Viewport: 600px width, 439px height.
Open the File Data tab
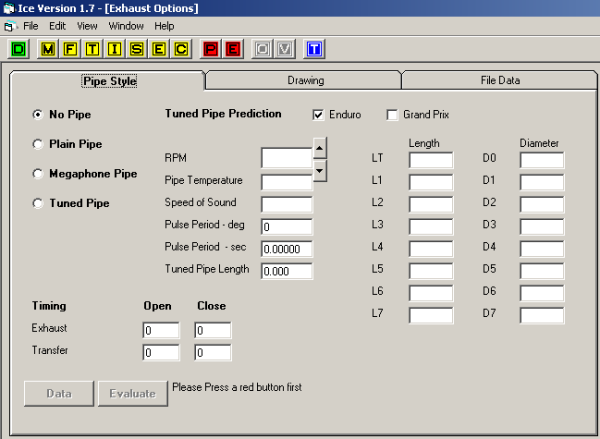(x=497, y=80)
